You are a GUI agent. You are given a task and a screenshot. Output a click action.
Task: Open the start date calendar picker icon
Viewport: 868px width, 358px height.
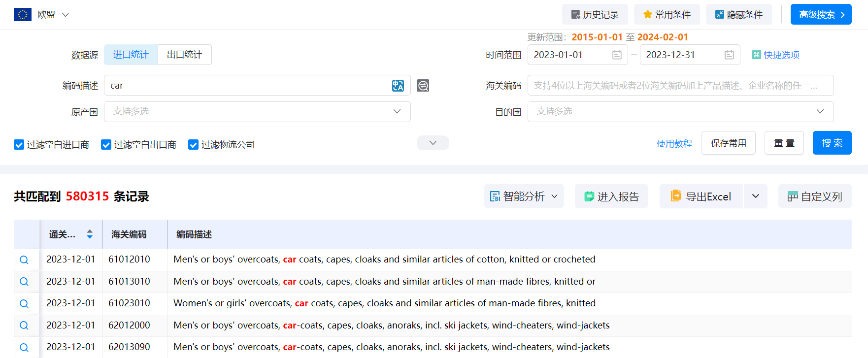[616, 55]
